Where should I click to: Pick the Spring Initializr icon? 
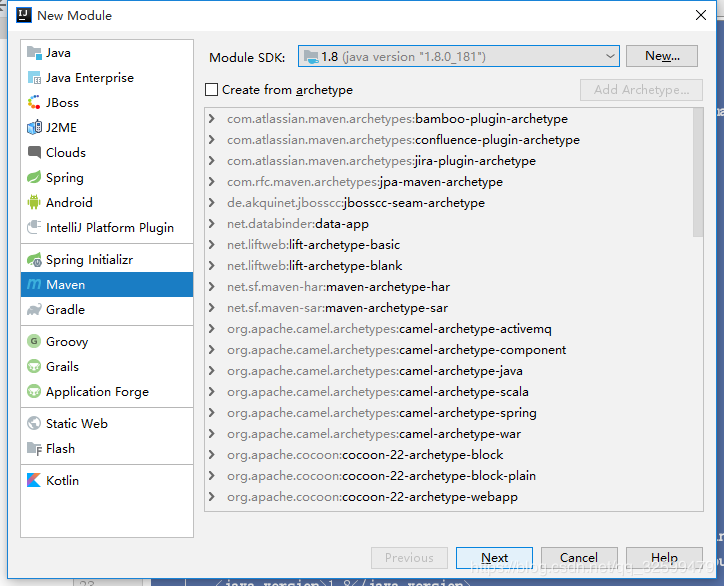(x=34, y=260)
